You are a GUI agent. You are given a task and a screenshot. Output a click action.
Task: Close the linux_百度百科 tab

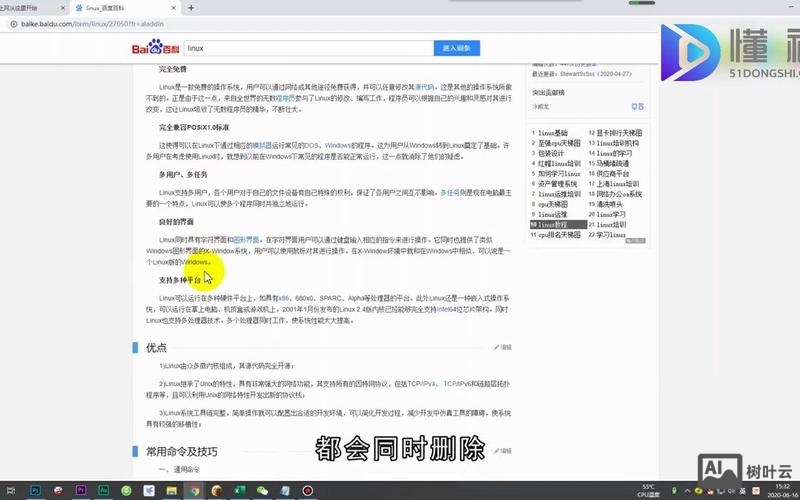point(173,8)
